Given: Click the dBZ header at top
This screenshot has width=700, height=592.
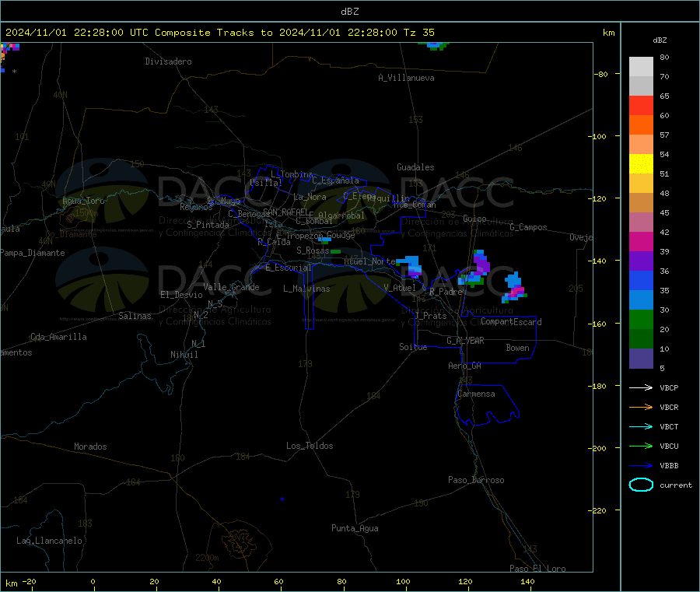Looking at the screenshot, I should pyautogui.click(x=349, y=12).
